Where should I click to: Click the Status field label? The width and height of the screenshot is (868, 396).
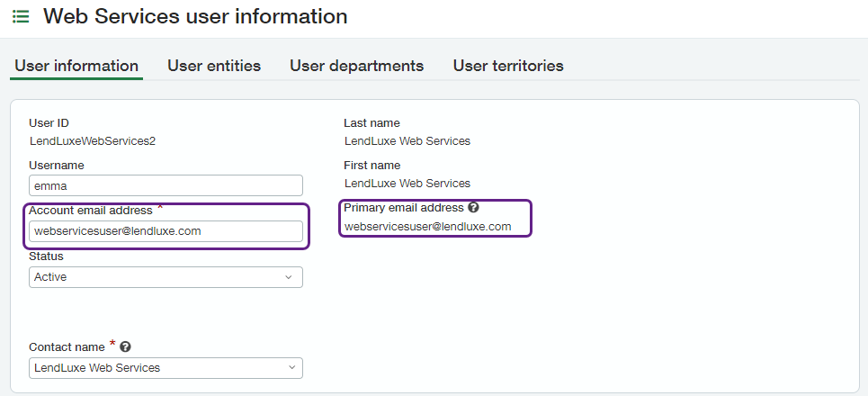46,256
